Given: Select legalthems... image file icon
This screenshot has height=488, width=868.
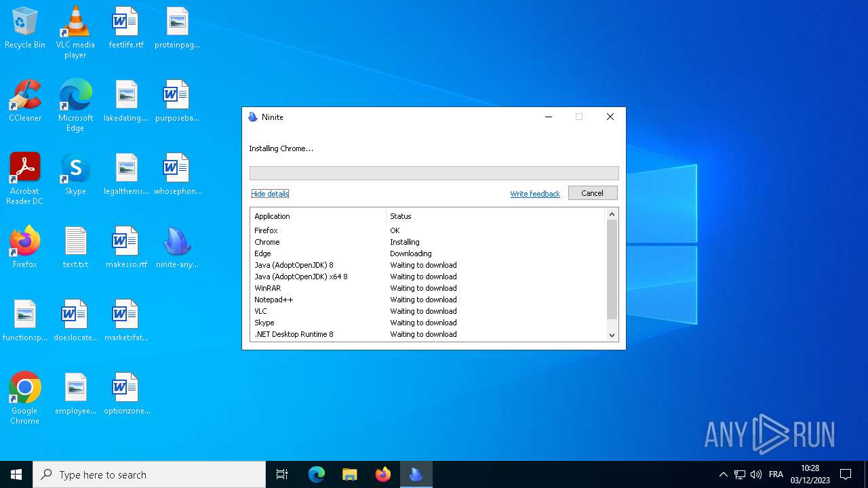Looking at the screenshot, I should tap(126, 175).
